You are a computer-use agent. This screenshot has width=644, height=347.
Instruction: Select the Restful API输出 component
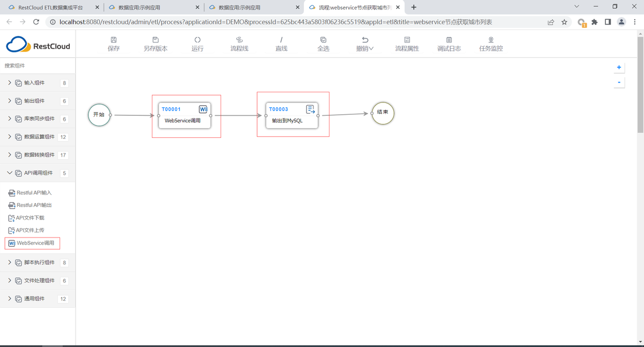[x=30, y=205]
